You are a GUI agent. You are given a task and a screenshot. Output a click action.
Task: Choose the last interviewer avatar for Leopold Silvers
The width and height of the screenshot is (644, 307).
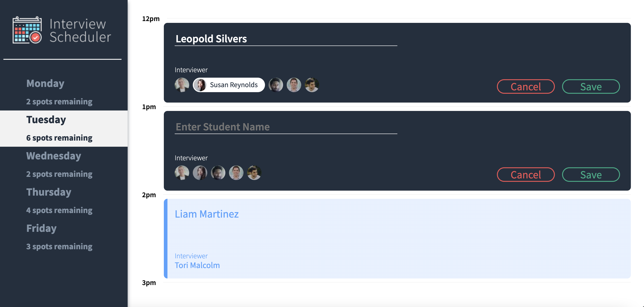click(x=312, y=85)
